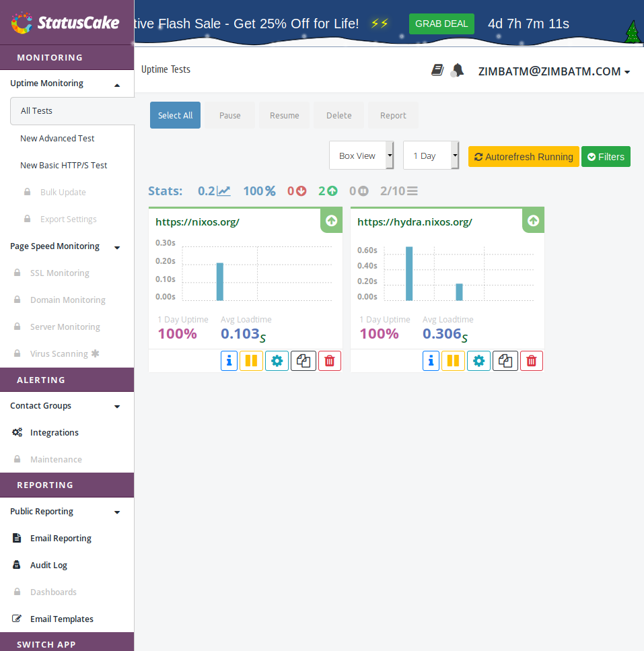The width and height of the screenshot is (644, 651).
Task: Click the locked Maintenance item
Action: [48, 460]
